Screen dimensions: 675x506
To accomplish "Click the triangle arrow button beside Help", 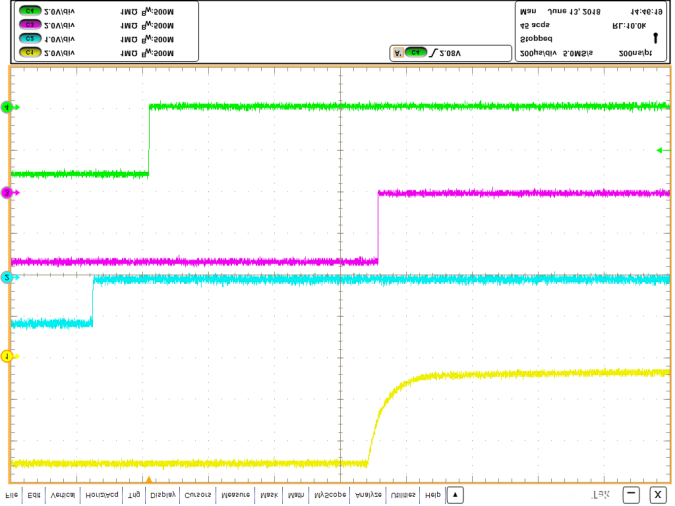I will click(x=455, y=495).
